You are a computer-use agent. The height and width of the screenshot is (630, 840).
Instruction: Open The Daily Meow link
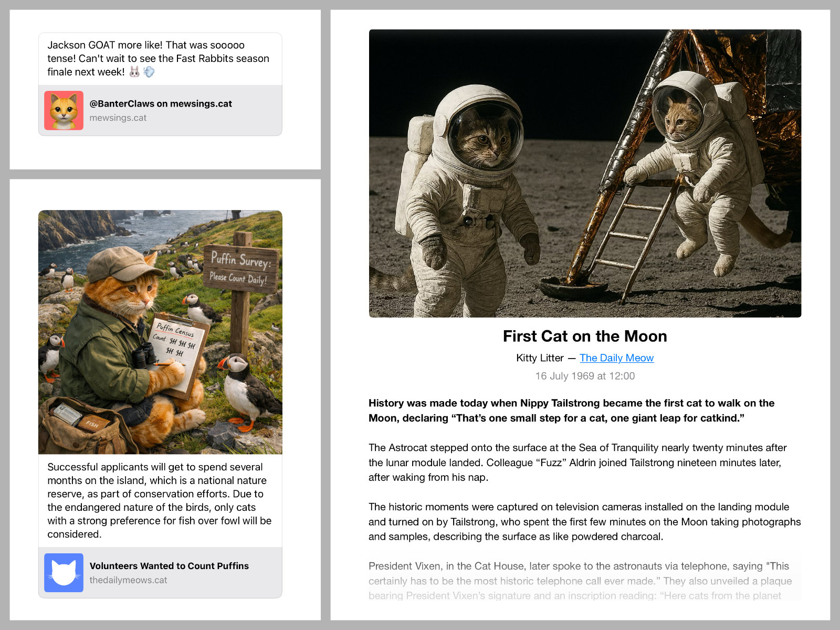[616, 358]
